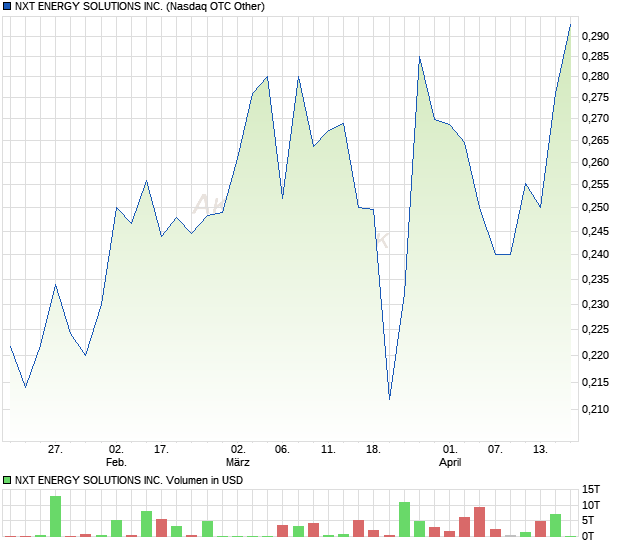The height and width of the screenshot is (546, 620).
Task: Click the '27.' date label on x-axis
Action: tap(55, 450)
